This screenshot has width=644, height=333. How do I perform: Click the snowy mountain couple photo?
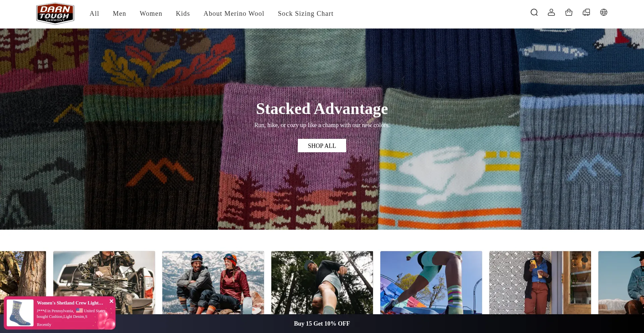click(x=213, y=282)
